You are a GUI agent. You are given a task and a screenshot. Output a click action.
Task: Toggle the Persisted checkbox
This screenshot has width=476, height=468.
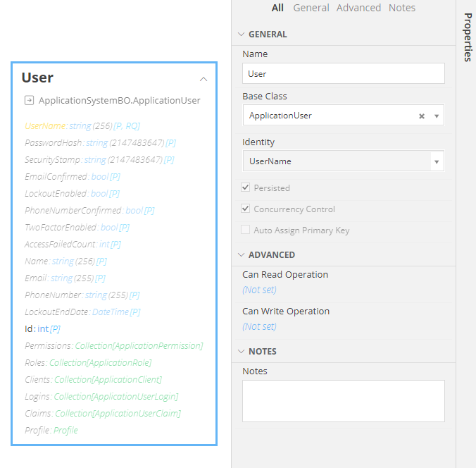(x=246, y=188)
